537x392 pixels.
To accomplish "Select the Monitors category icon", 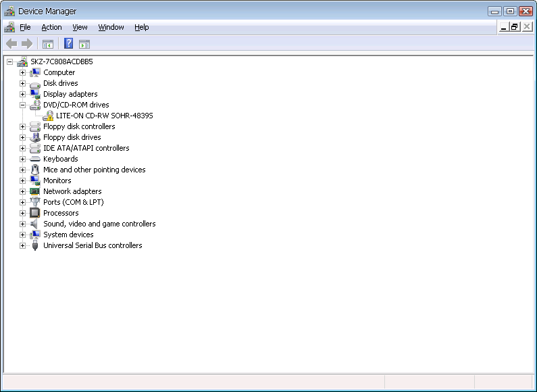I will pyautogui.click(x=35, y=180).
